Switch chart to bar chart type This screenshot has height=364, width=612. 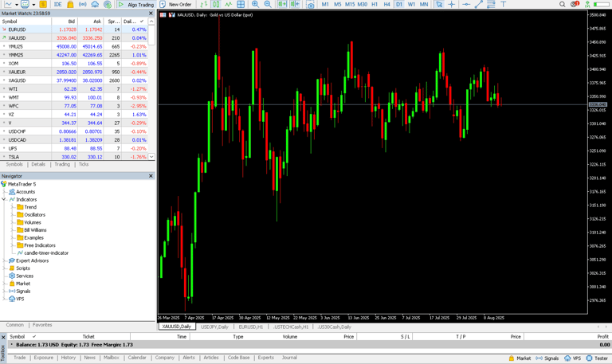pos(203,4)
